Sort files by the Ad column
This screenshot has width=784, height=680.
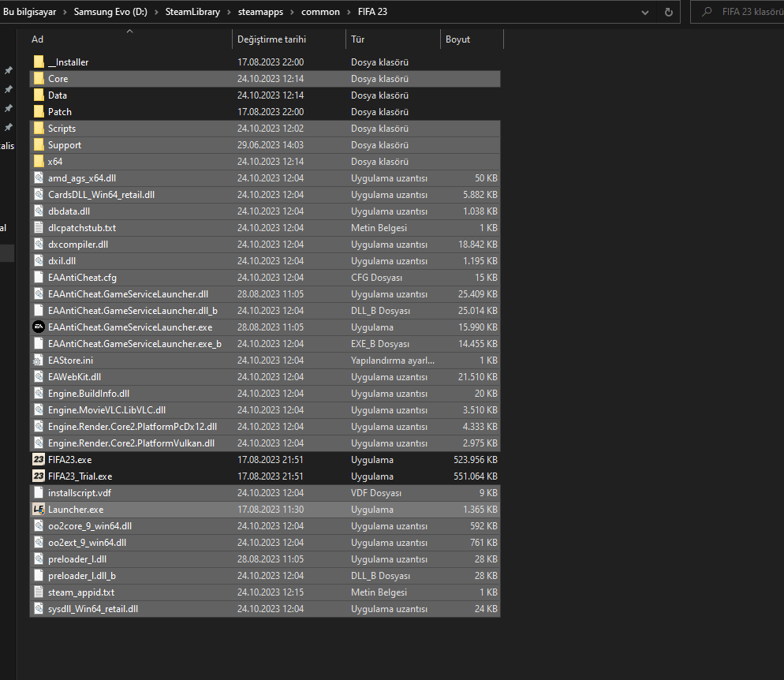pyautogui.click(x=129, y=39)
